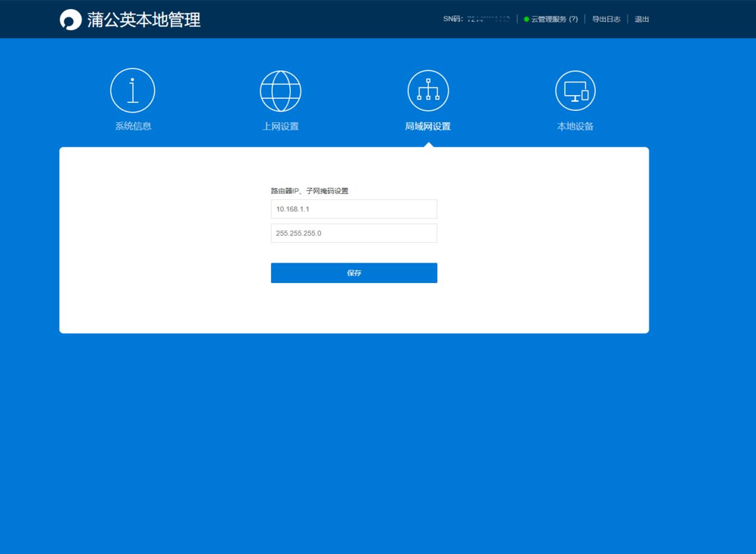756x554 pixels.
Task: Open 本地设备 using the devices icon
Action: (x=575, y=90)
